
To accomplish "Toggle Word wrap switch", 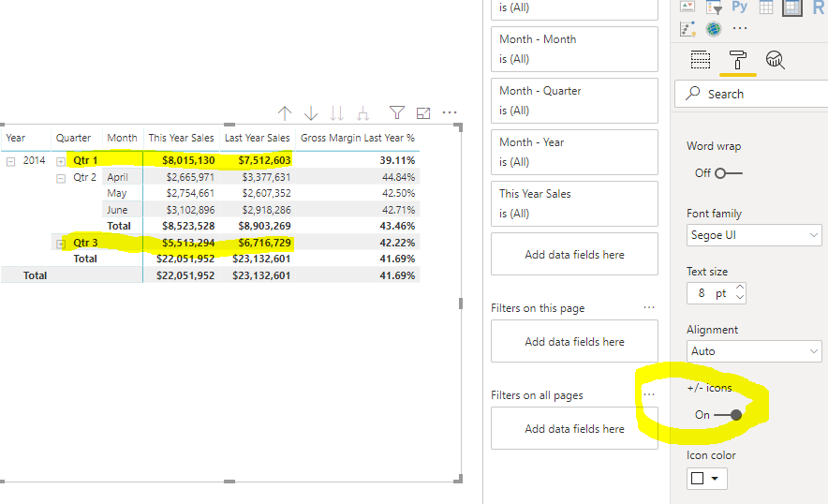I will 729,173.
